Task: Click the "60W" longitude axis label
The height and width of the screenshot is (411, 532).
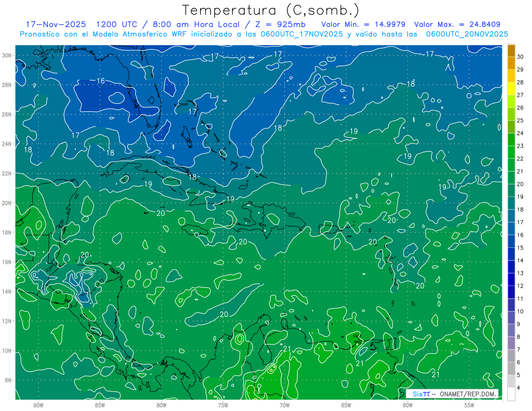Action: [x=408, y=405]
